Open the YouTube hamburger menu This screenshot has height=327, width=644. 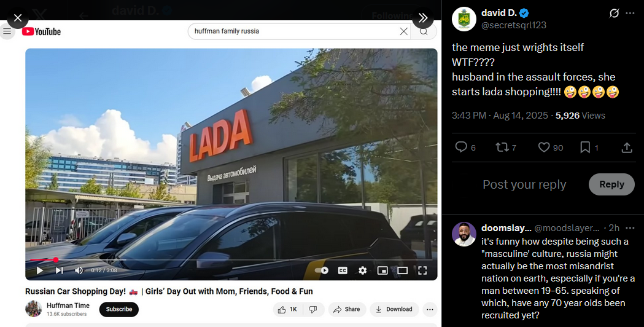click(x=7, y=31)
